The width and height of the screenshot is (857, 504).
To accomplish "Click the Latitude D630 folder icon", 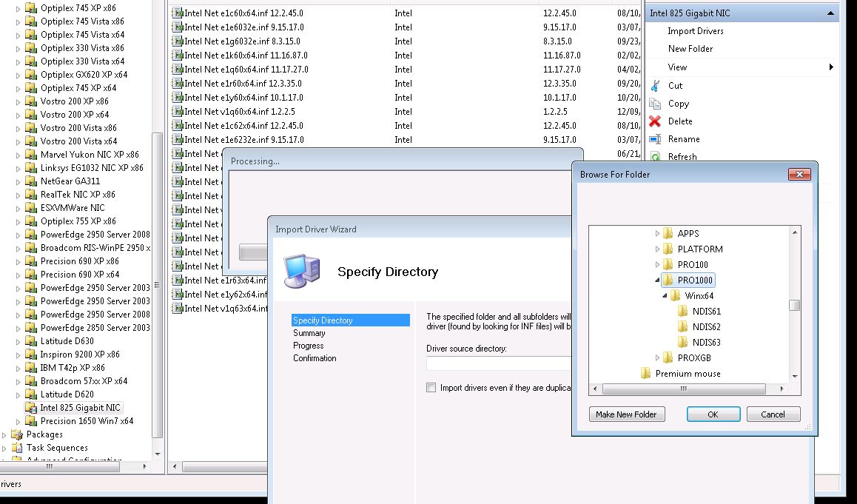I will [x=31, y=340].
